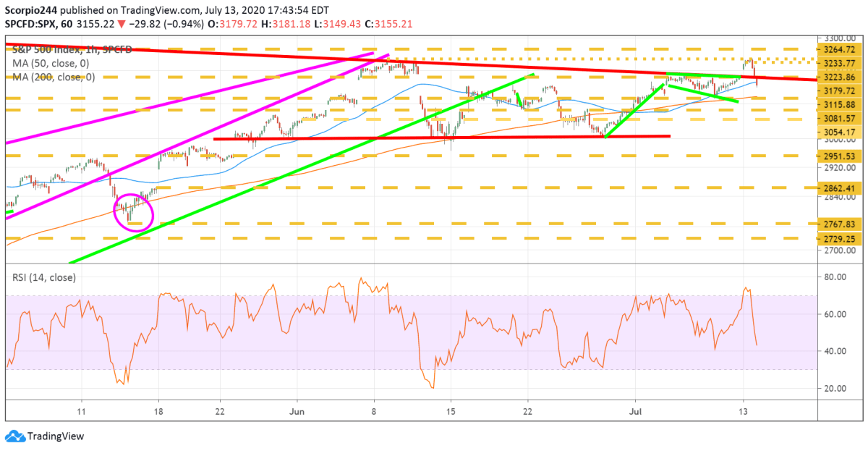This screenshot has height=451, width=868.
Task: Select the MA (200, close, 0) indicator legend
Action: (53, 76)
